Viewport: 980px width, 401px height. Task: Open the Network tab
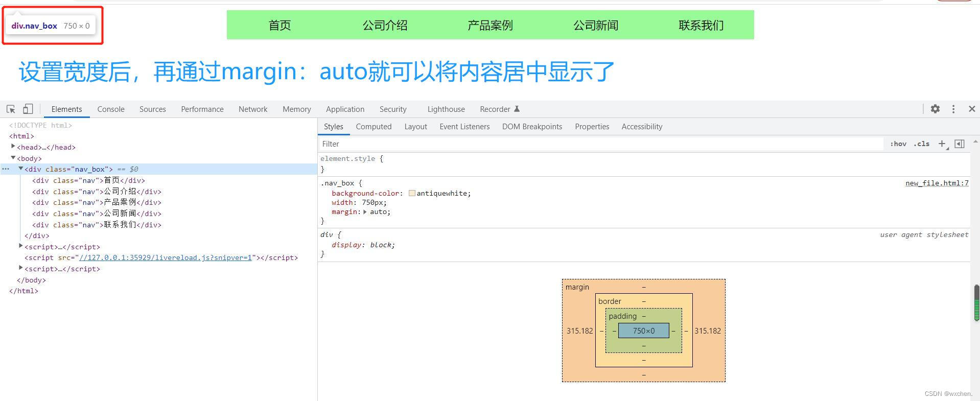click(253, 109)
